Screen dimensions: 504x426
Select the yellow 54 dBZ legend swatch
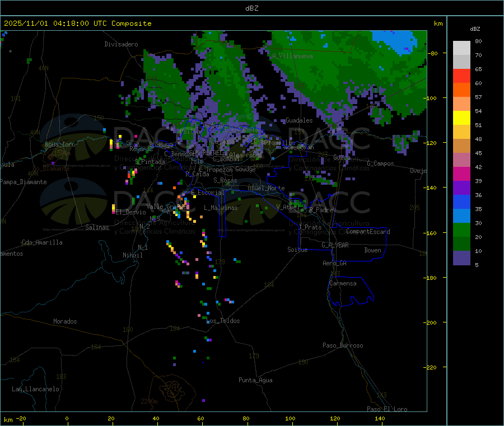click(461, 118)
